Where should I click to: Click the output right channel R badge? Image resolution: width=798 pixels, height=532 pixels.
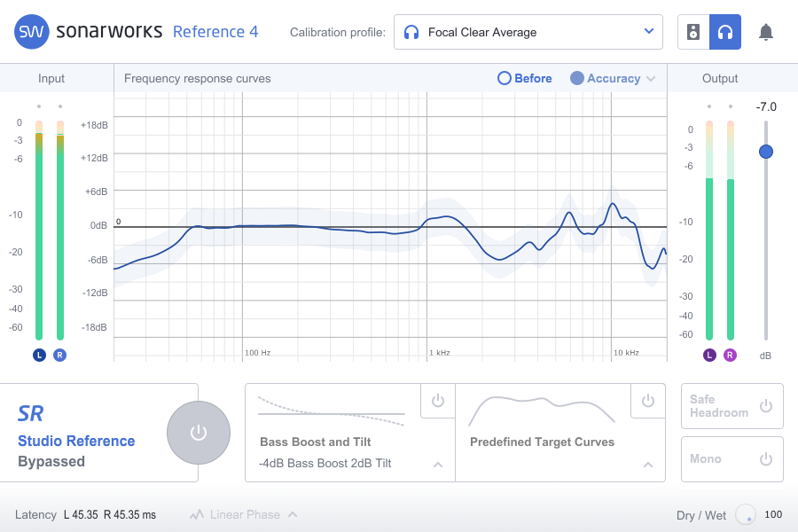click(x=730, y=355)
